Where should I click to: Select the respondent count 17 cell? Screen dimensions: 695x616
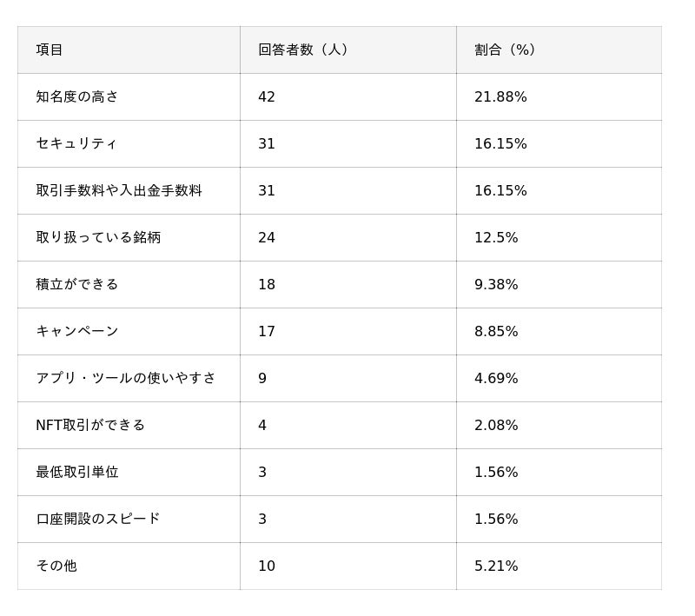[x=267, y=331]
